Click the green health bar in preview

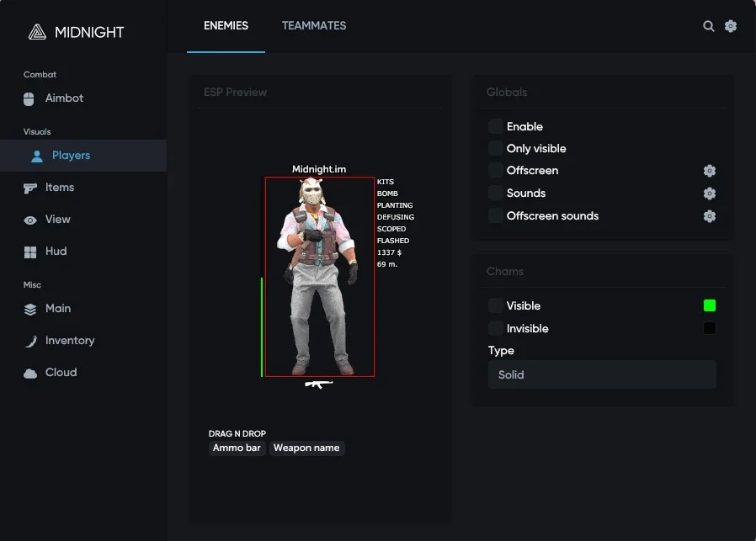point(262,327)
